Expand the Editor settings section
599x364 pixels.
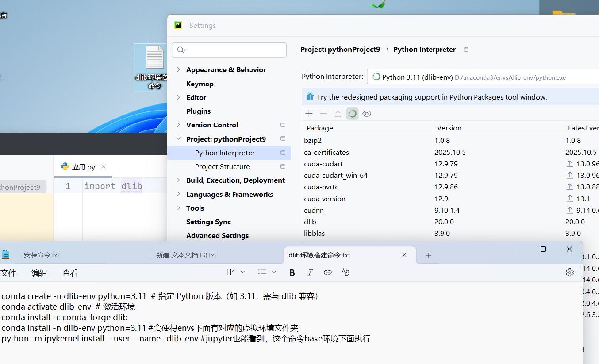pos(179,97)
